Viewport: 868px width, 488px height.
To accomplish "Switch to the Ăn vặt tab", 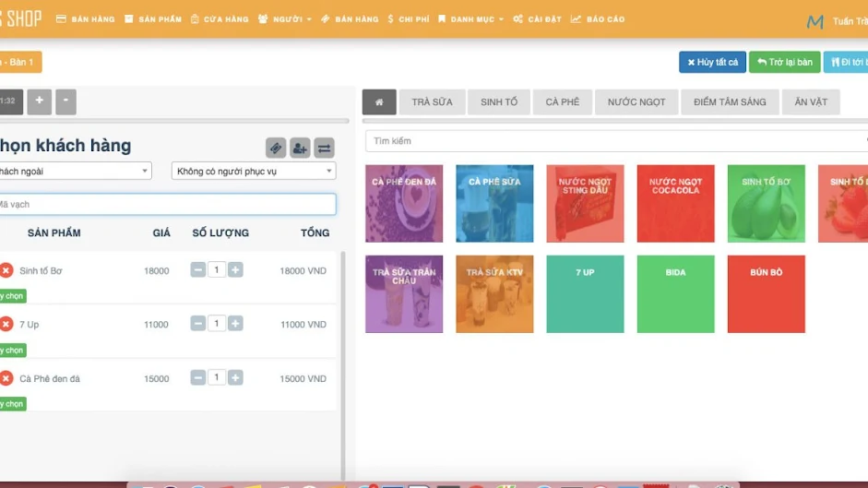I will [811, 101].
